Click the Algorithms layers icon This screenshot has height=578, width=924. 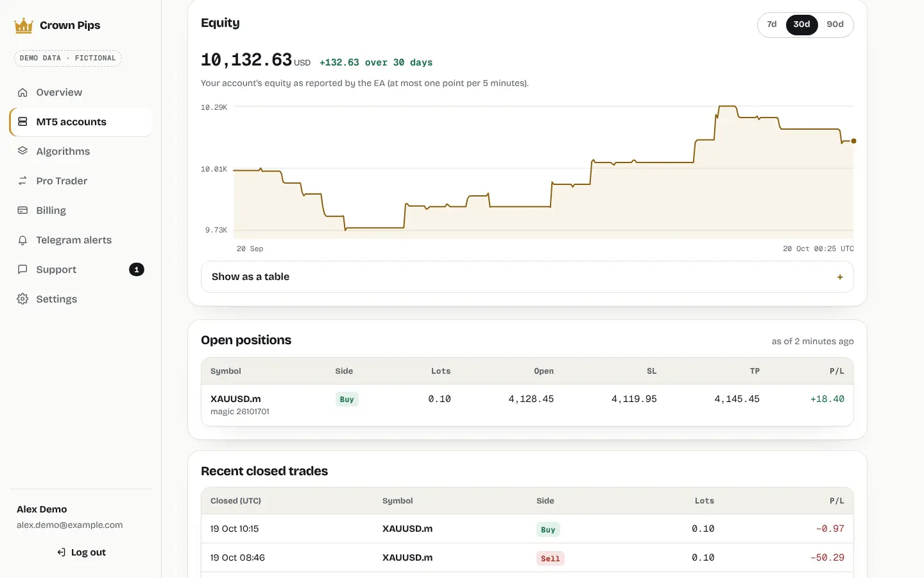(22, 152)
